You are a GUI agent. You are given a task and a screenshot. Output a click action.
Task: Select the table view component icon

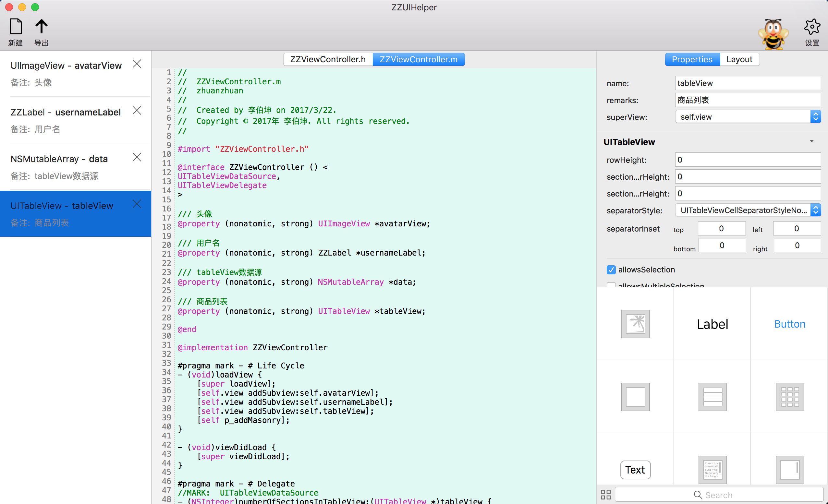pyautogui.click(x=712, y=397)
